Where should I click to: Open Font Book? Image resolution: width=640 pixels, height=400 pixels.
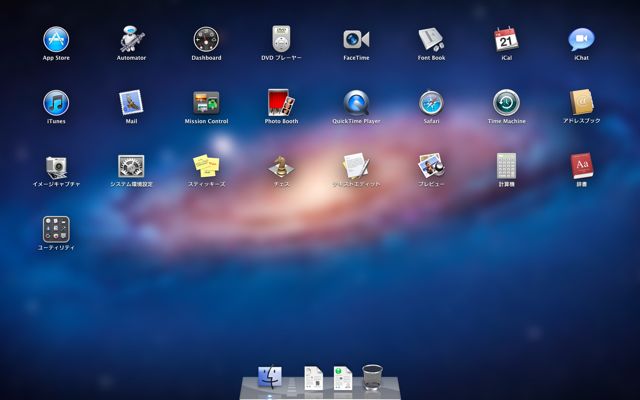(431, 40)
